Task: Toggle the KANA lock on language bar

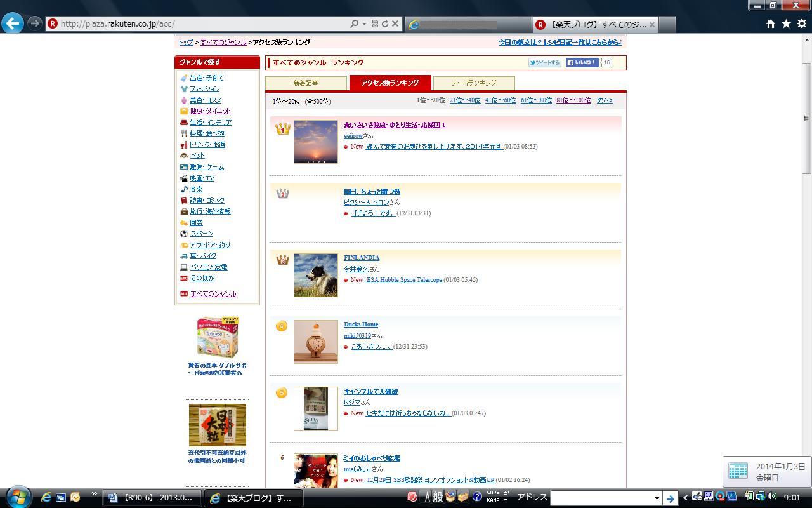Action: 493,500
